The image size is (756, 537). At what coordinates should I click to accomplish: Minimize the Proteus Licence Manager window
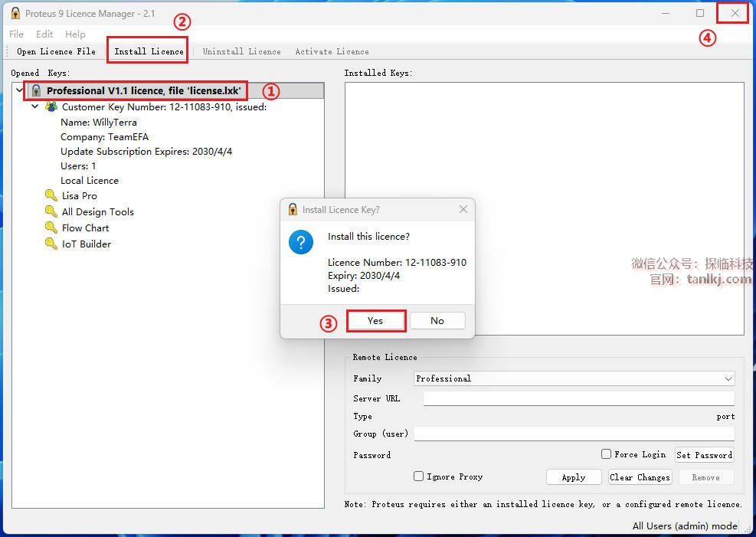[666, 13]
